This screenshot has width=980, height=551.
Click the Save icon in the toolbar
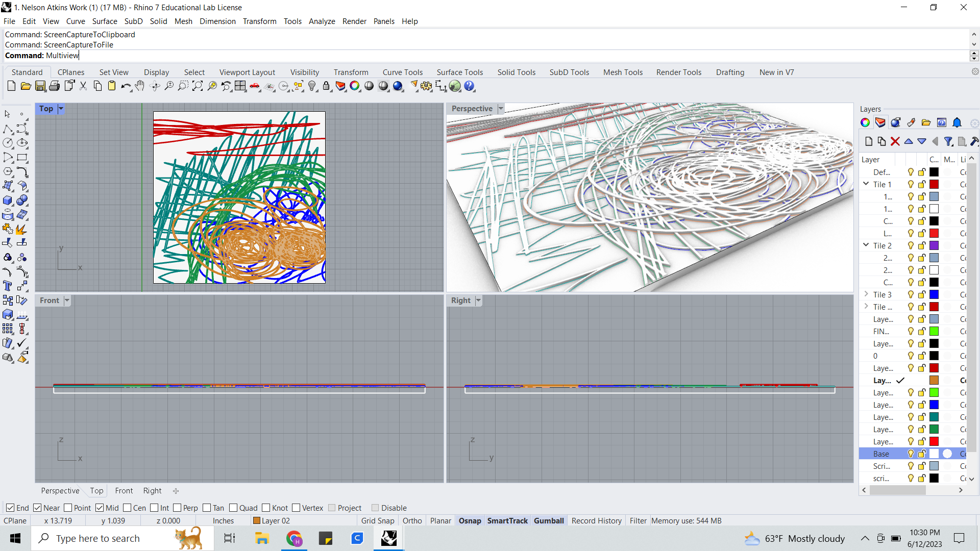(x=40, y=86)
